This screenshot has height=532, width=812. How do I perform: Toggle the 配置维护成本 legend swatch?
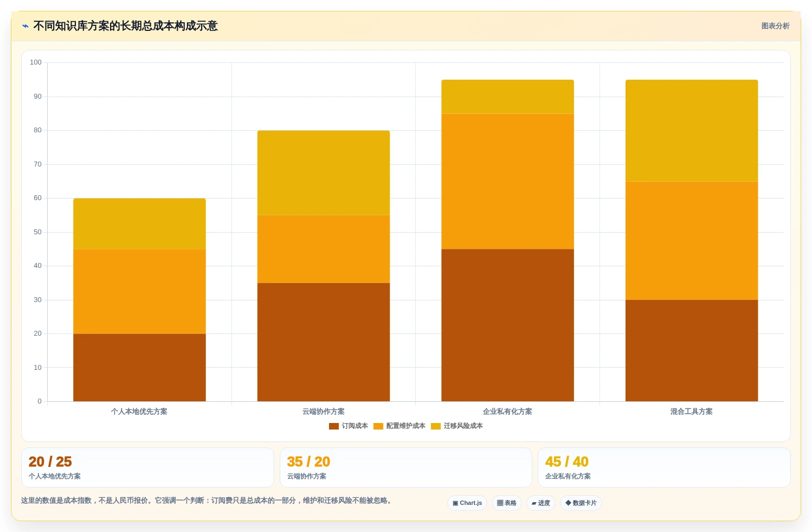(378, 426)
